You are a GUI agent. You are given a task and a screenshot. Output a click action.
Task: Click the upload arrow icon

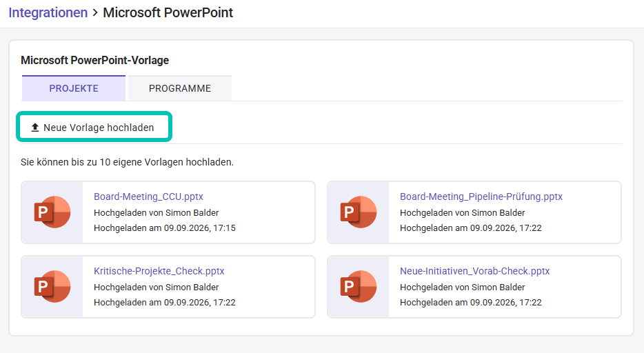[35, 128]
